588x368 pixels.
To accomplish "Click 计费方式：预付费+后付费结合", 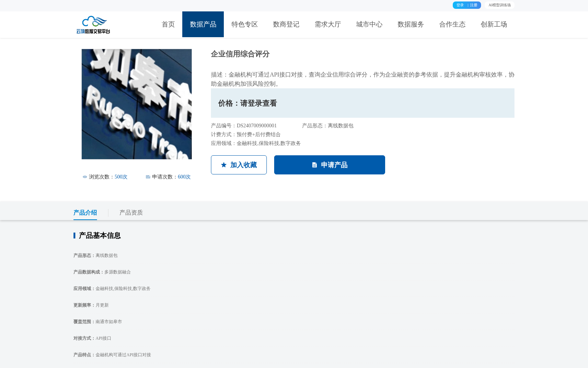I will (x=246, y=135).
